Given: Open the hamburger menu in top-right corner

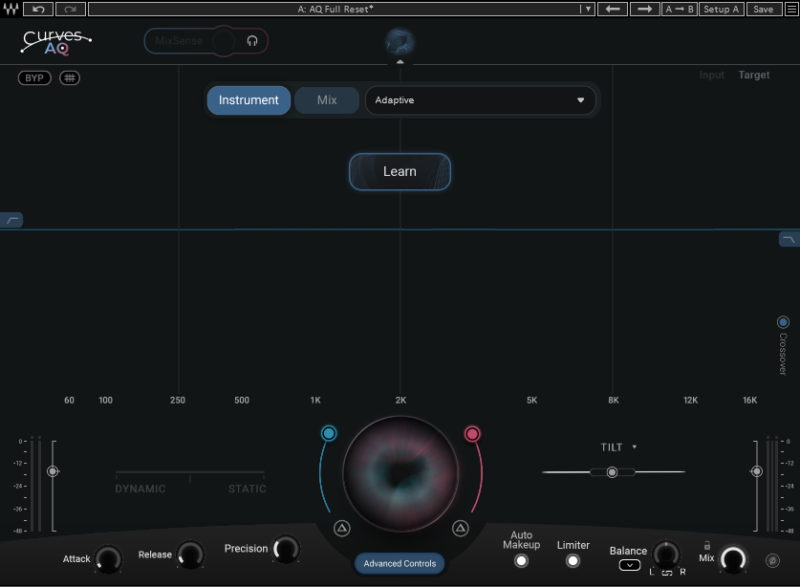Looking at the screenshot, I should tap(790, 9).
